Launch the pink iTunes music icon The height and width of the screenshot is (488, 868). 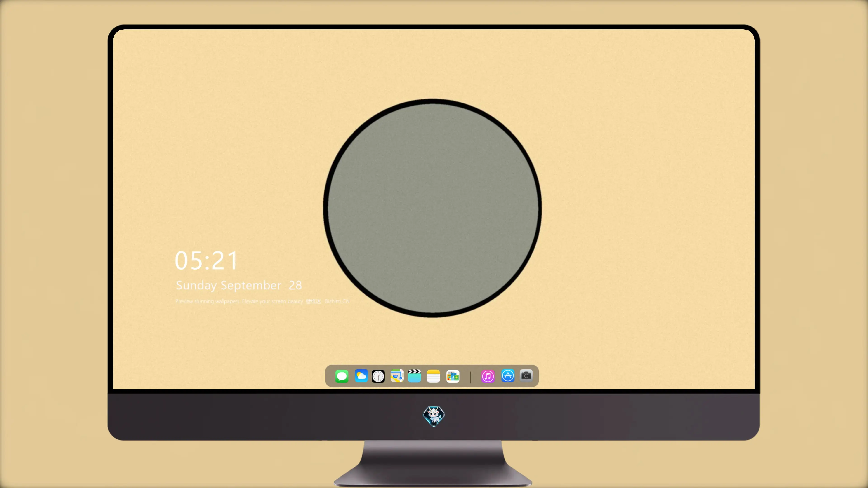pos(488,376)
